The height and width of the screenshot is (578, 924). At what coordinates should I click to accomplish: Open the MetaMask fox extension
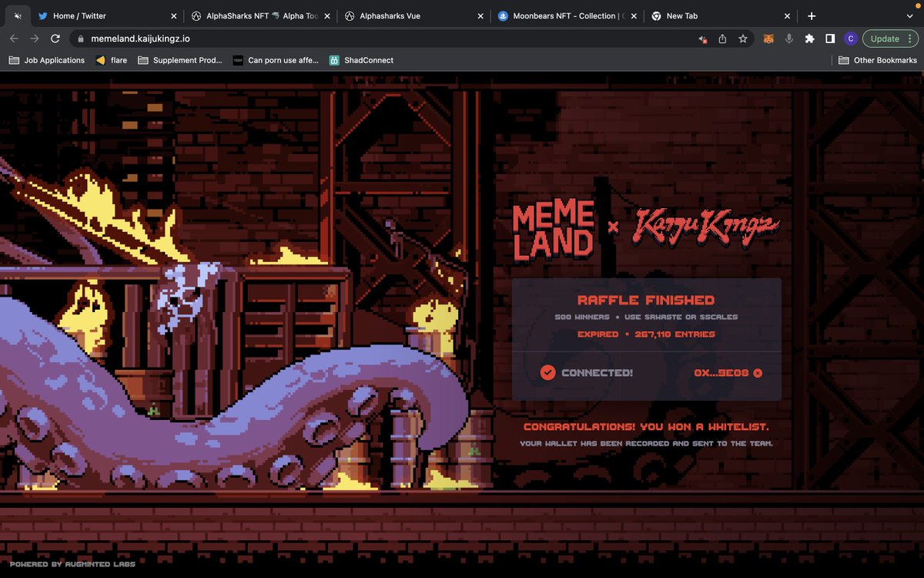pos(768,39)
